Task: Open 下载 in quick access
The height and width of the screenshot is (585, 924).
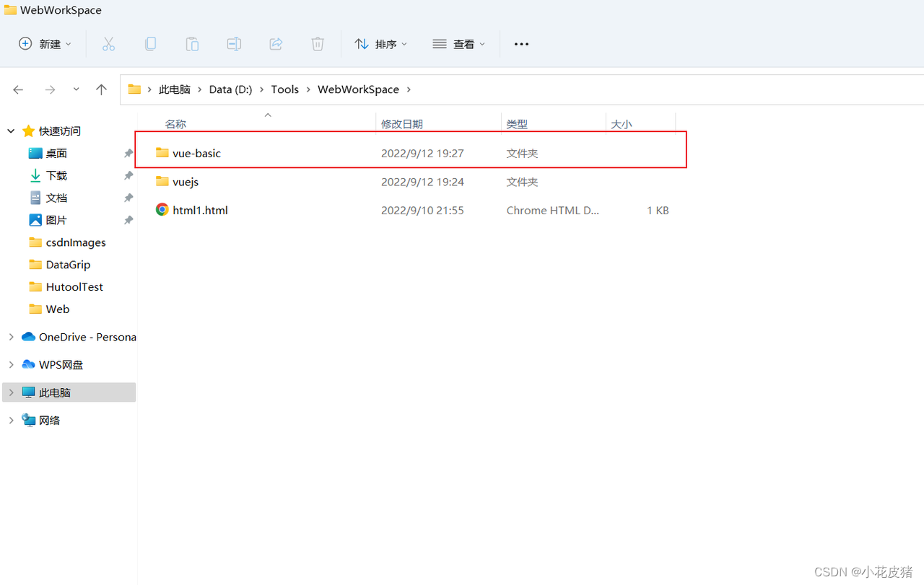Action: coord(56,175)
